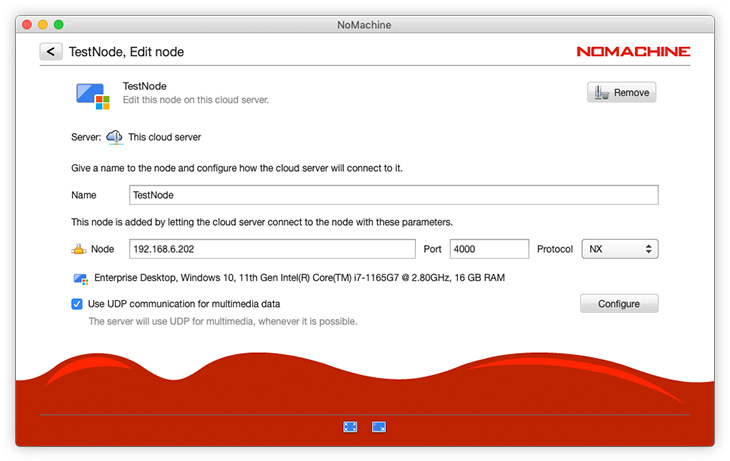Select the Port 4000 field
The width and height of the screenshot is (730, 461).
tap(488, 249)
